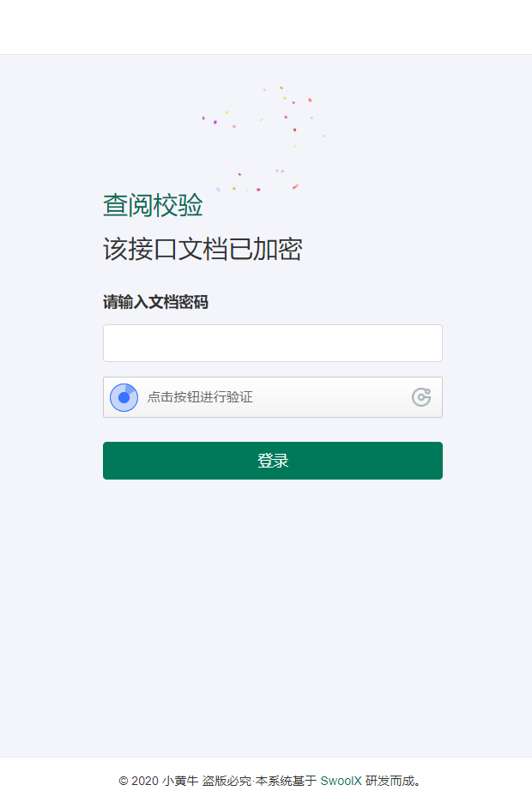The width and height of the screenshot is (532, 803).
Task: Click the confetti animation above the heading
Action: coord(263,139)
